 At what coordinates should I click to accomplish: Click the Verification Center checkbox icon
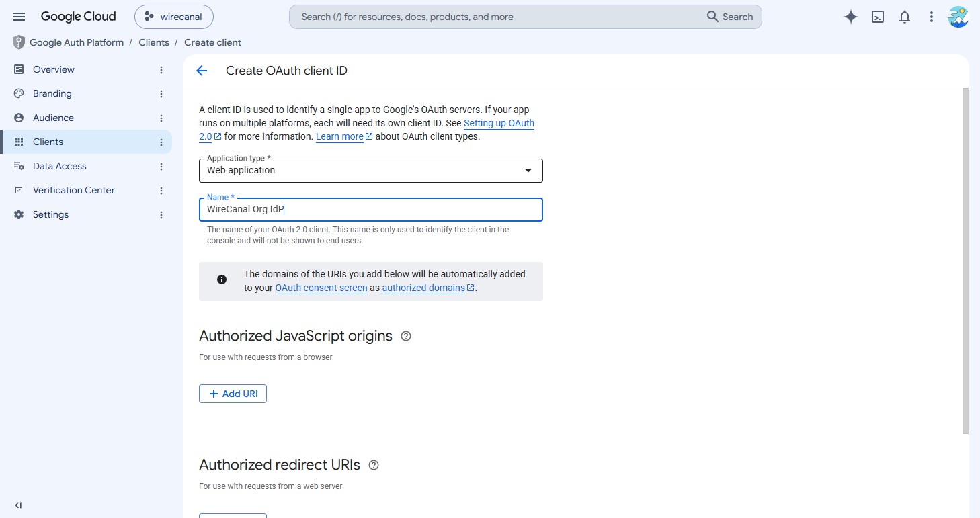pos(19,190)
